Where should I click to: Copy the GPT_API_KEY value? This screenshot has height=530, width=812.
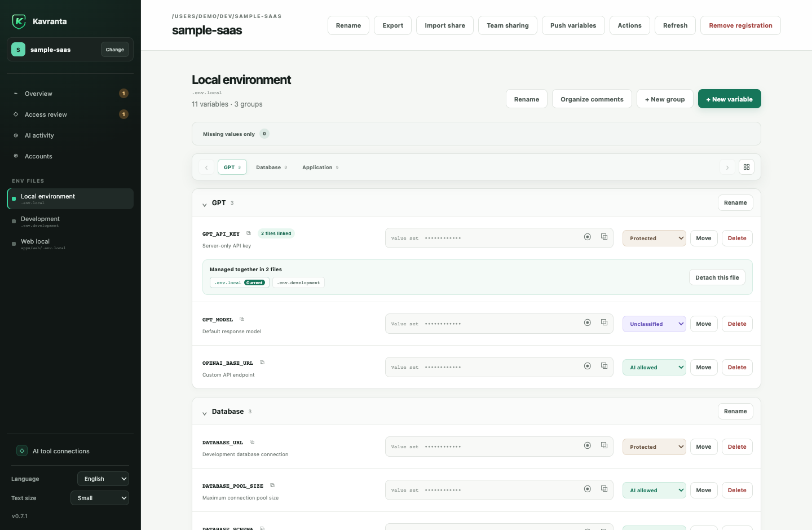604,237
